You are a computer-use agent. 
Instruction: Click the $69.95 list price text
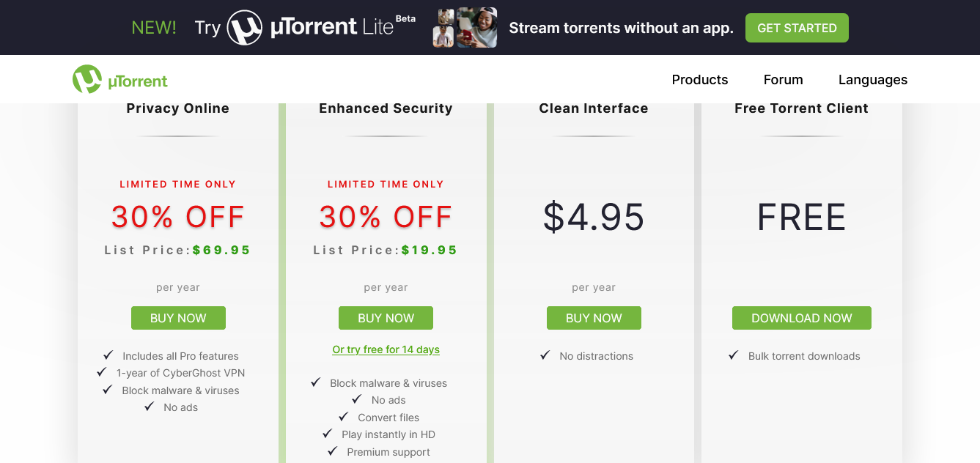click(221, 250)
